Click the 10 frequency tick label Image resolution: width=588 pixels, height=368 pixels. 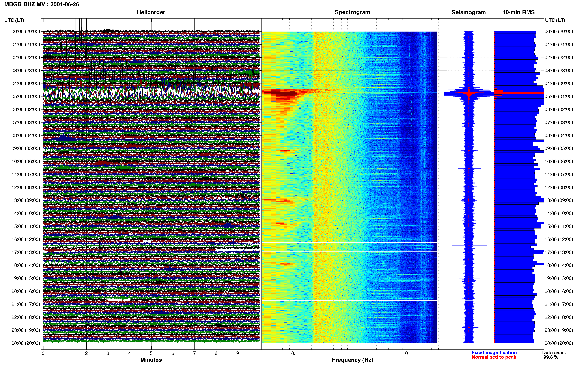[405, 353]
